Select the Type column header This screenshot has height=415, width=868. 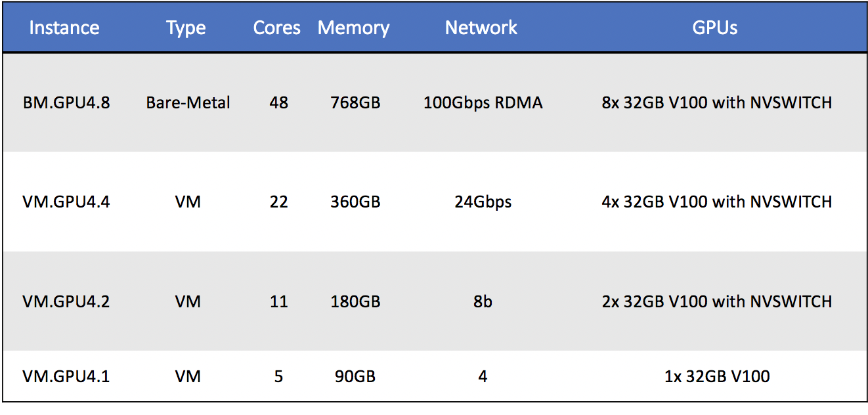(x=186, y=28)
